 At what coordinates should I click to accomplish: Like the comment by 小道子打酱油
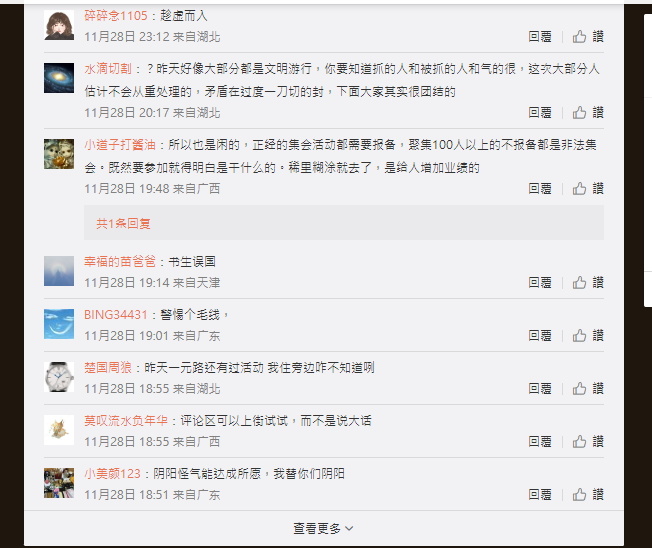pyautogui.click(x=588, y=189)
